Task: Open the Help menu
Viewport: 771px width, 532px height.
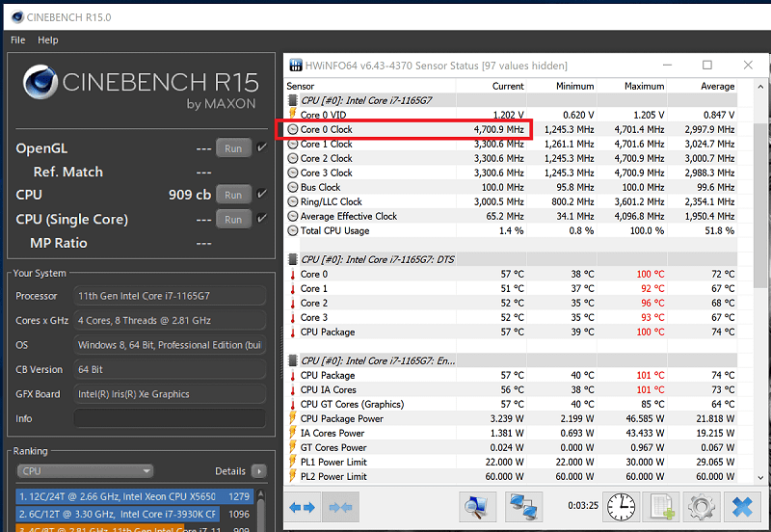Action: point(47,40)
